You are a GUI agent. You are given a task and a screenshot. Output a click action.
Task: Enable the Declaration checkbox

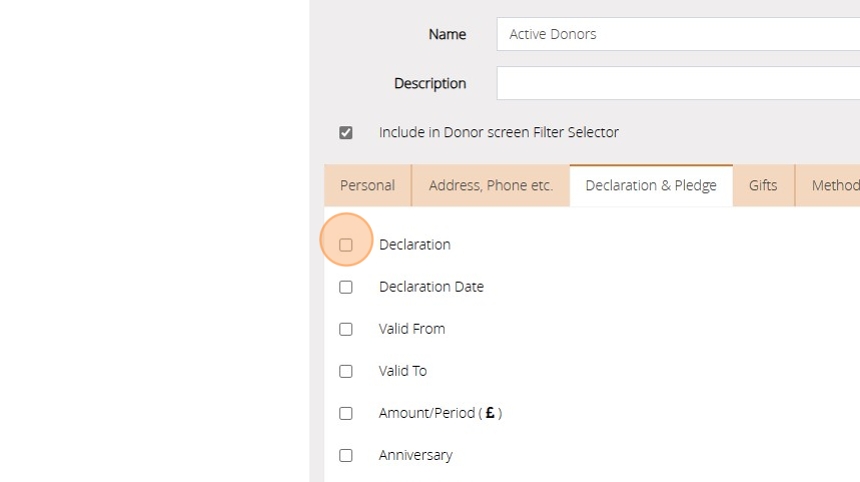pyautogui.click(x=346, y=245)
